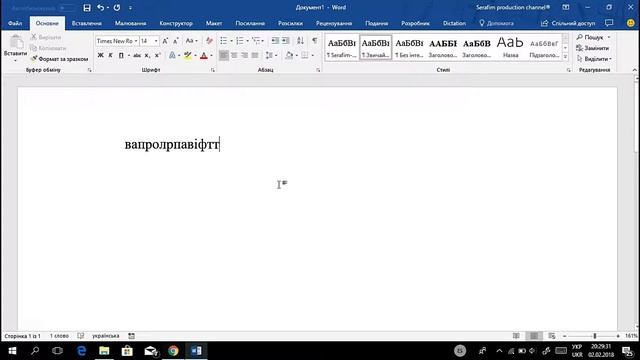
Task: Open font dialog launcher in Шрифт group
Action: click(213, 70)
